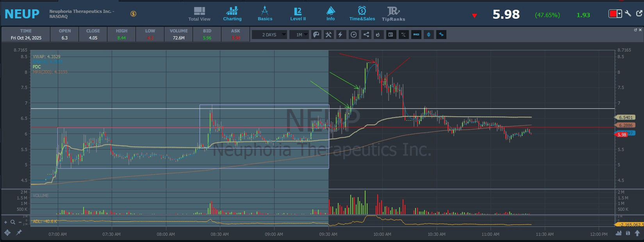Switch to the Time&Sales tab
The width and height of the screenshot is (644, 242).
(x=362, y=14)
